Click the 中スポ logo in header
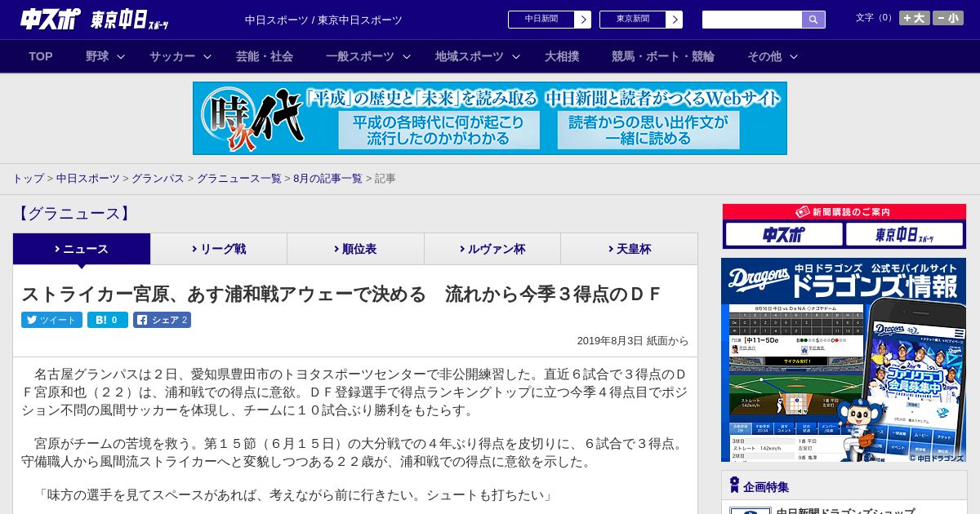The height and width of the screenshot is (514, 980). 51,20
